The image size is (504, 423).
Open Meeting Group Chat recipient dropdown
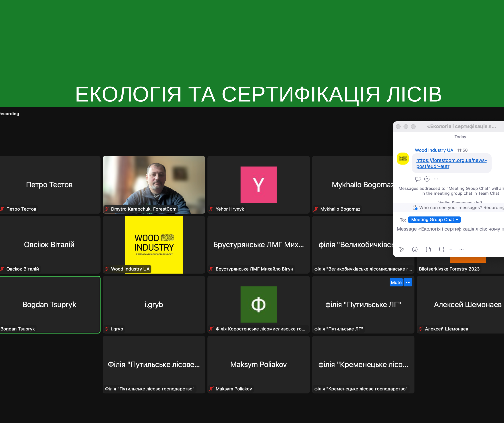tap(434, 219)
